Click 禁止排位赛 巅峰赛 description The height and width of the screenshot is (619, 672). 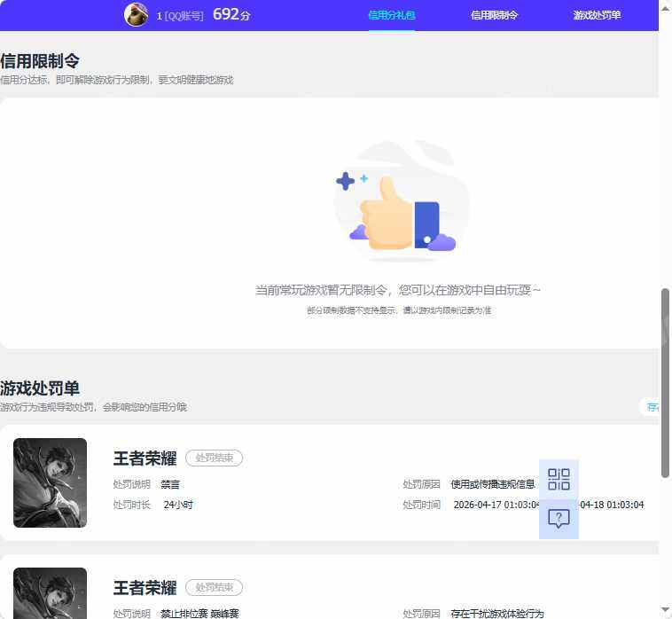pyautogui.click(x=199, y=614)
